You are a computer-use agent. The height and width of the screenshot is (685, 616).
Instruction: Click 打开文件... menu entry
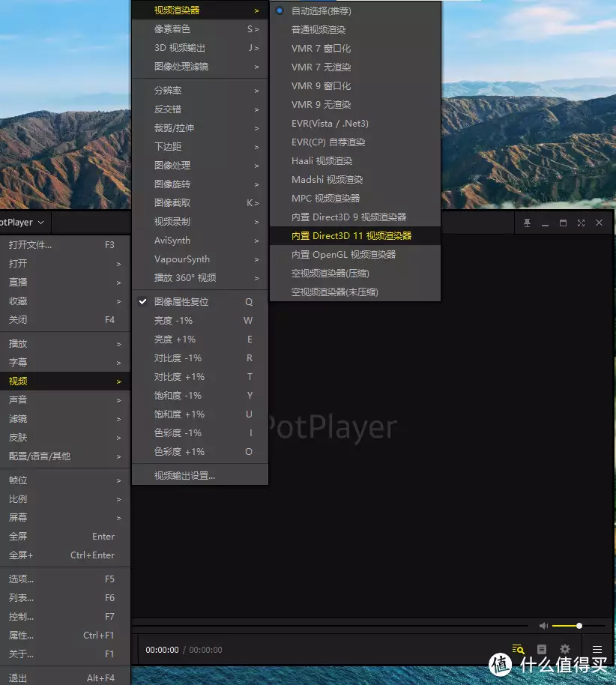(65, 244)
